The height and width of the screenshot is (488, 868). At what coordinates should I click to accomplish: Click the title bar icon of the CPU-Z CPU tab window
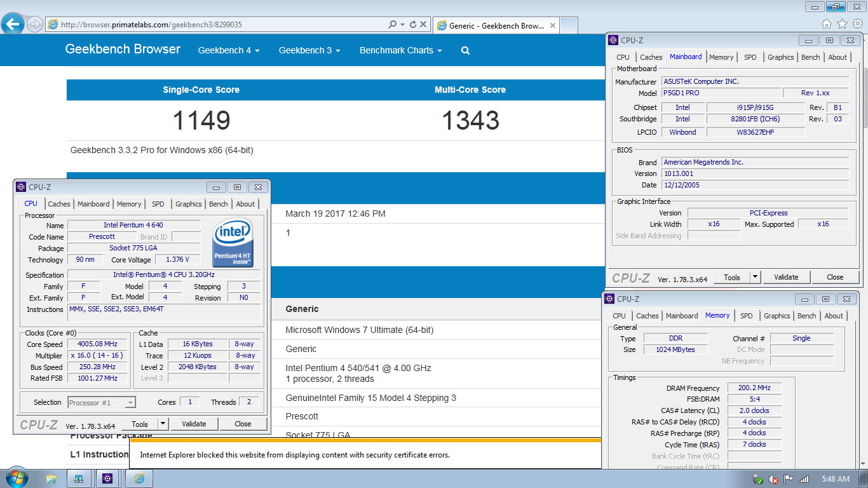tap(21, 187)
